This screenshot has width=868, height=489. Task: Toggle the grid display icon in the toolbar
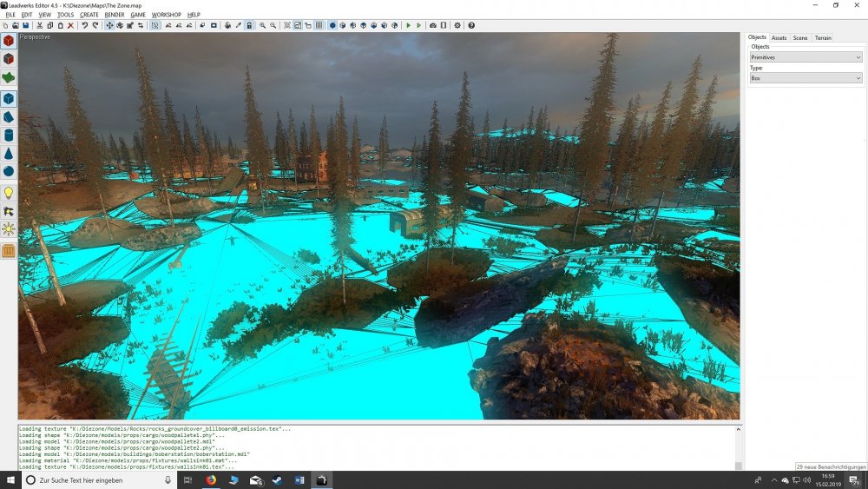point(319,25)
